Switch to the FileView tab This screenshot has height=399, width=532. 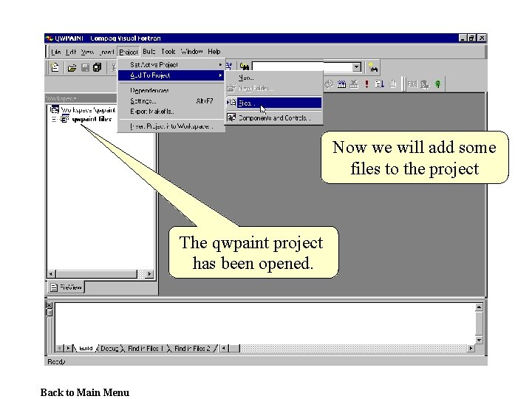[x=66, y=287]
